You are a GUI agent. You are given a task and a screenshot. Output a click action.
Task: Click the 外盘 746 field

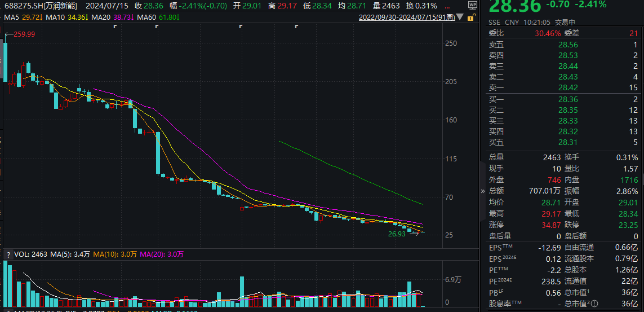click(x=525, y=180)
